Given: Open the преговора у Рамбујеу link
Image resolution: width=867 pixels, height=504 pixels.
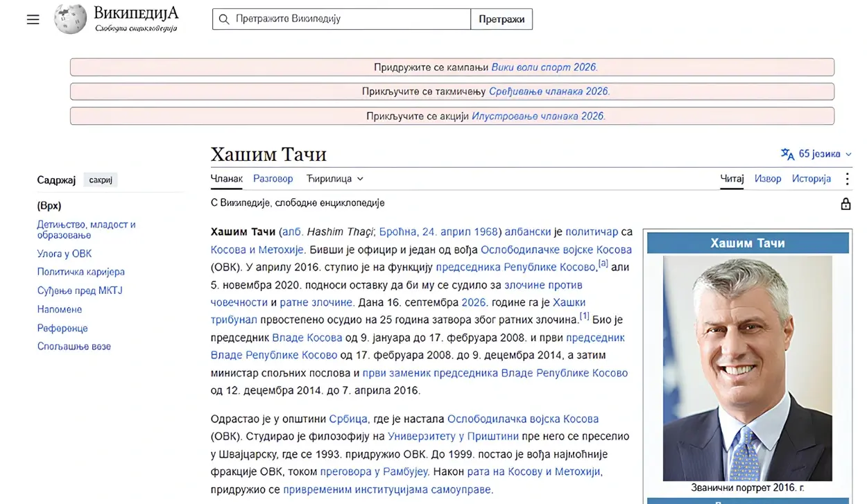Looking at the screenshot, I should point(375,472).
